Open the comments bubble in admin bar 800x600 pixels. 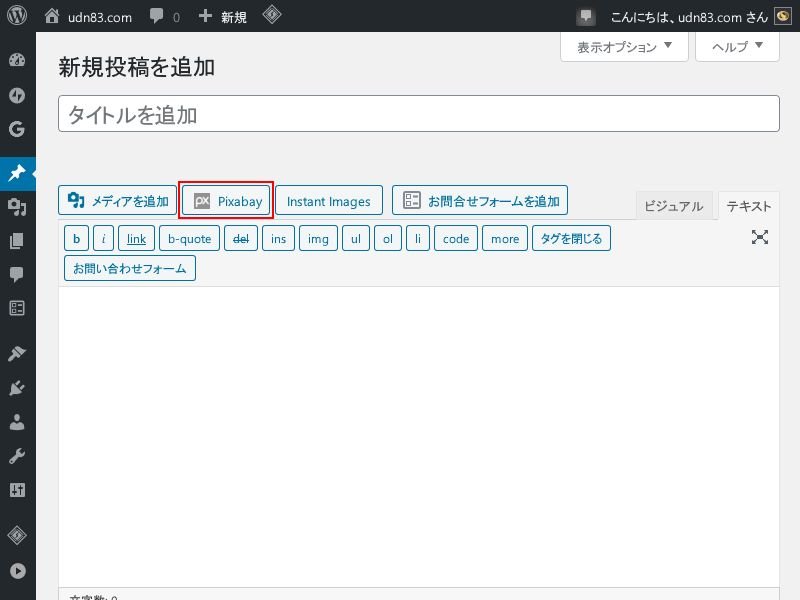pos(164,17)
